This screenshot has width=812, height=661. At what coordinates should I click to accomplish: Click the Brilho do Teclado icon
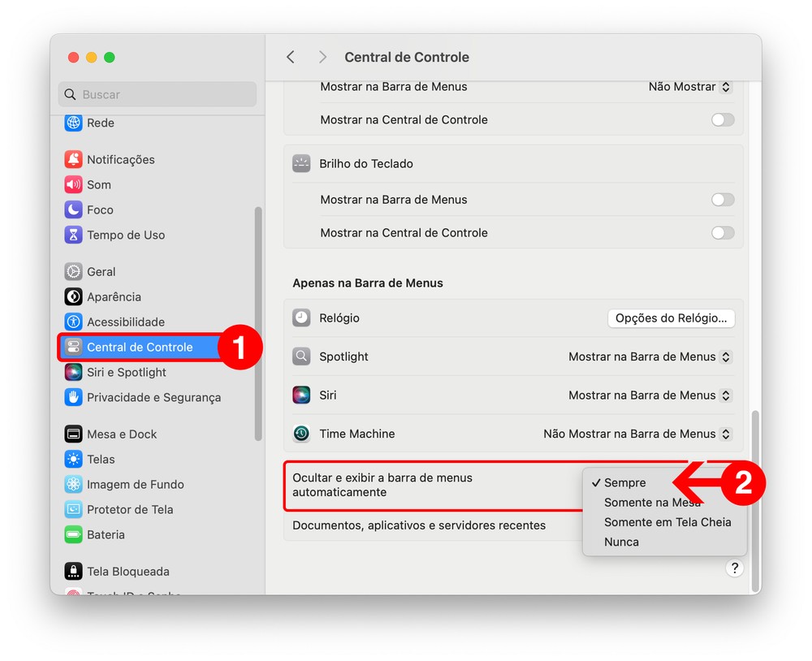(301, 163)
